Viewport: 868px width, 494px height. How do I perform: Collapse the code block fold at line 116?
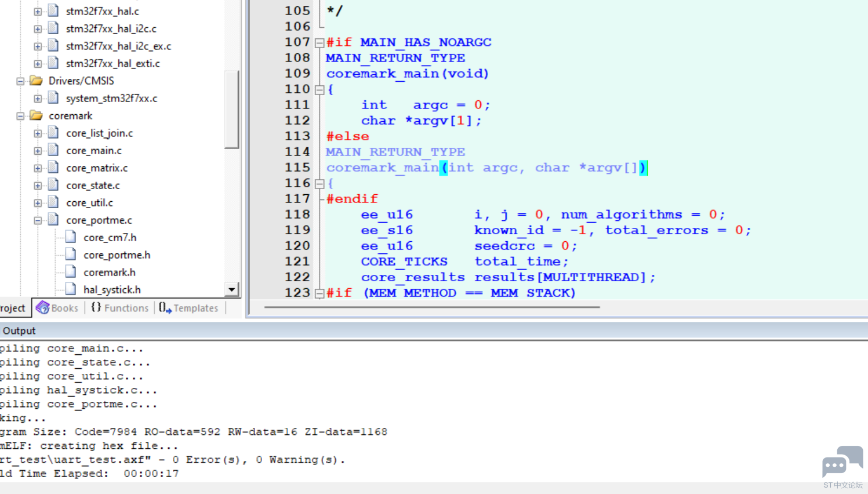[319, 184]
